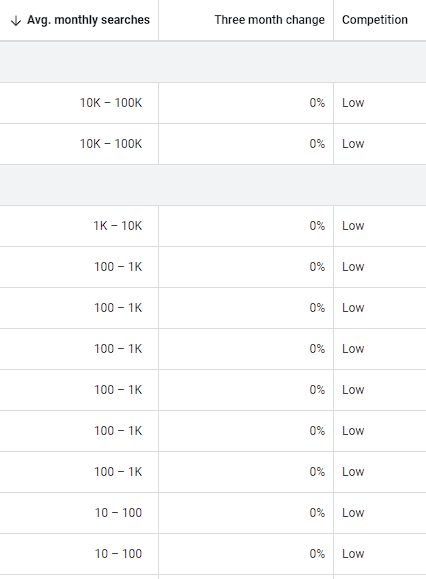
Task: Click Low in the second 10K – 100K row
Action: [353, 144]
